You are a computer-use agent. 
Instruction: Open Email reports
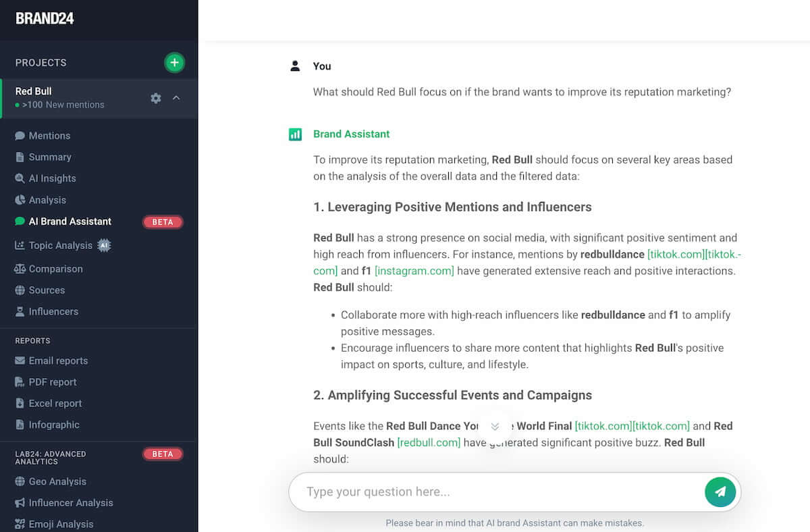tap(58, 361)
